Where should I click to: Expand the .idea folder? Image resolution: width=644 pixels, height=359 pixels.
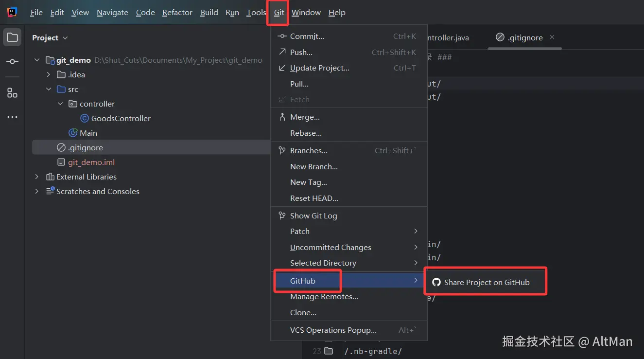pos(49,74)
